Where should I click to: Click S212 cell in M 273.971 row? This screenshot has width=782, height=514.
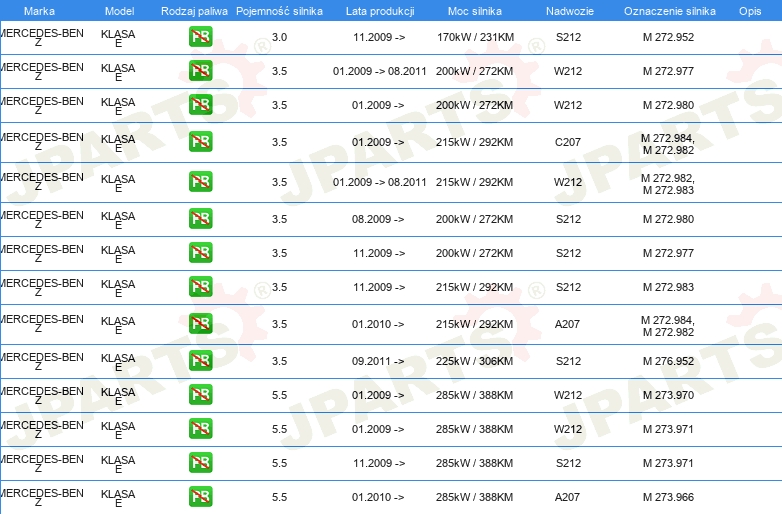[569, 463]
